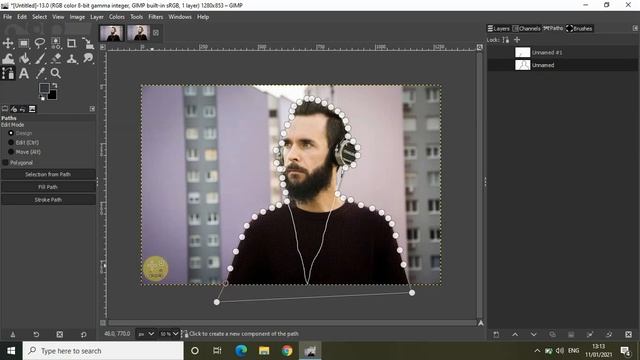The height and width of the screenshot is (360, 640).
Task: Open left dock tab configuration menu
Action: [92, 109]
